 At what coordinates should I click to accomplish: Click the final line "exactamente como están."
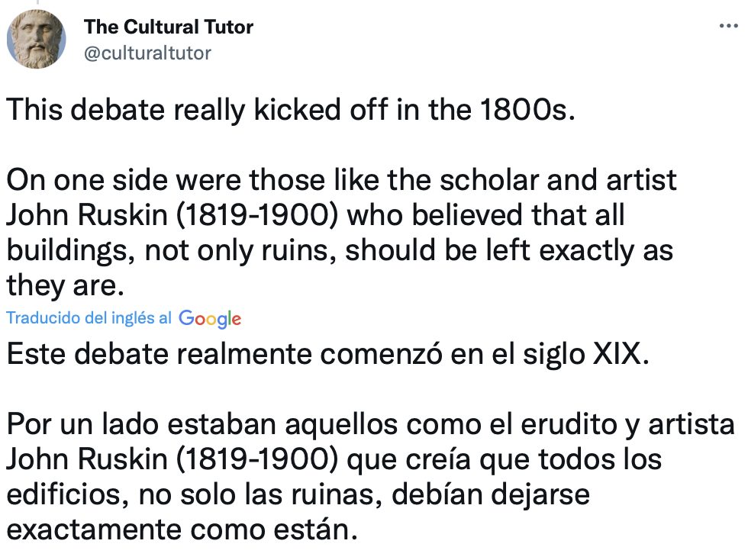pyautogui.click(x=182, y=528)
